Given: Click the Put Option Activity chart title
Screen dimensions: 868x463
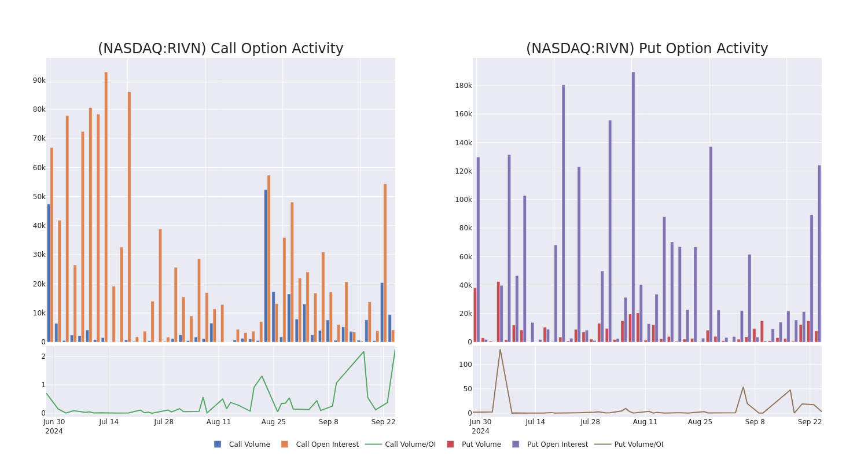Looking at the screenshot, I should click(x=647, y=49).
